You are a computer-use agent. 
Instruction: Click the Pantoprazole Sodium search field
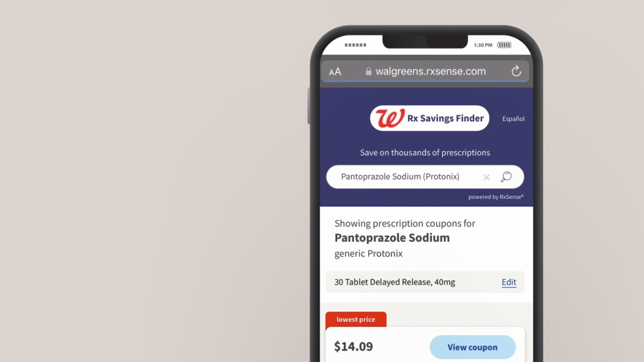[425, 177]
